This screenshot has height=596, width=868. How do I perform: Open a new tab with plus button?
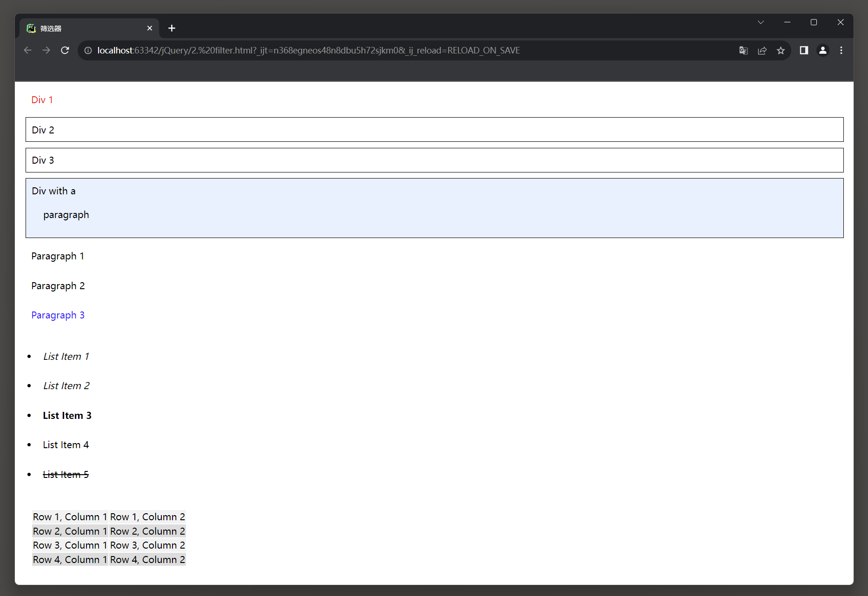coord(172,28)
